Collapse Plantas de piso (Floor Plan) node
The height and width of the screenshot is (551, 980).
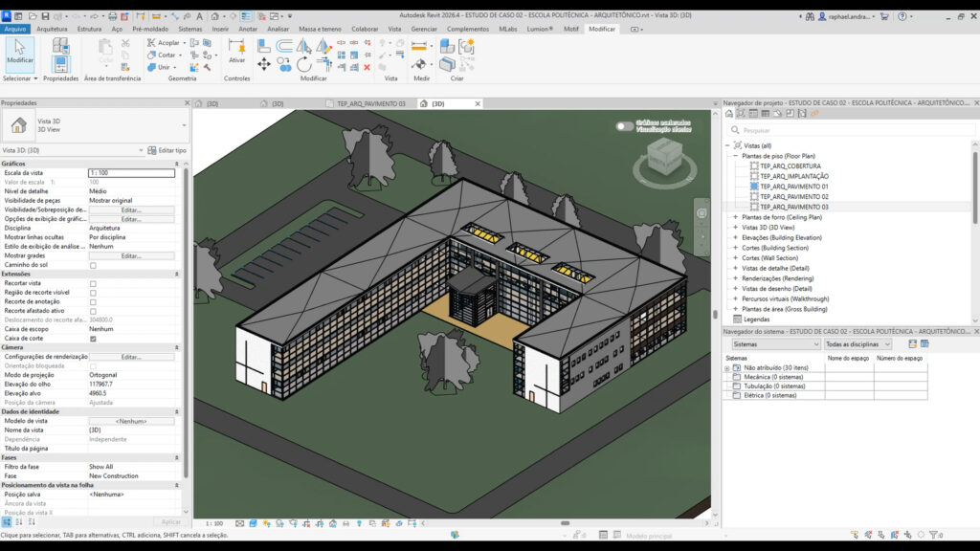pyautogui.click(x=736, y=156)
